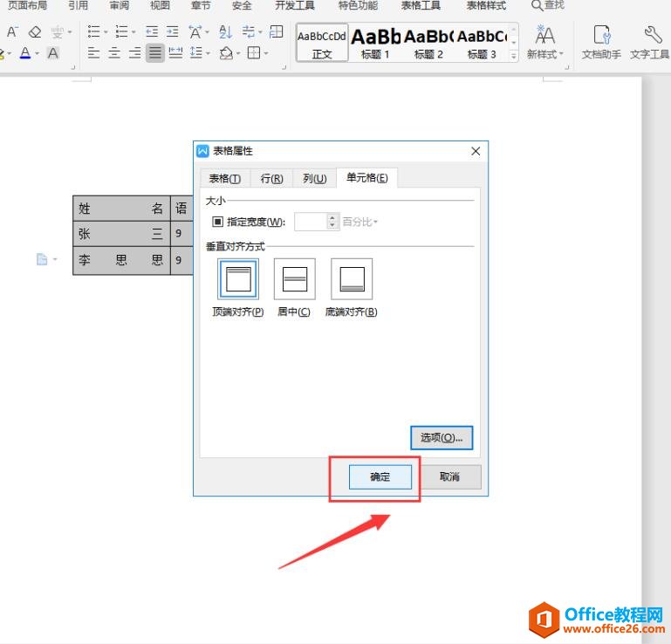Apply the 标题 2 style

[428, 44]
